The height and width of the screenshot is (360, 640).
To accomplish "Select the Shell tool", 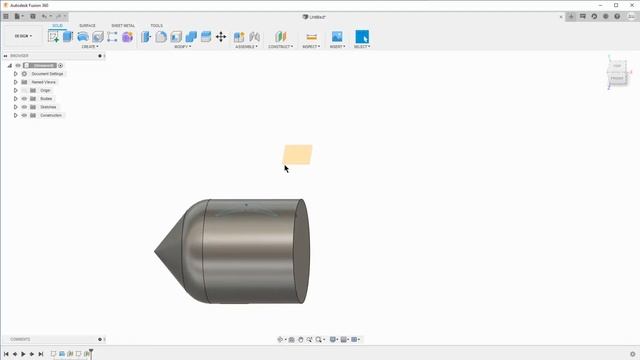I will pyautogui.click(x=176, y=37).
